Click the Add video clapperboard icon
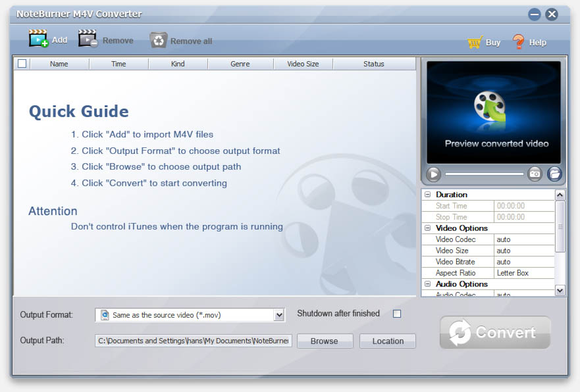Screen dimensions: 580x392 (38, 38)
